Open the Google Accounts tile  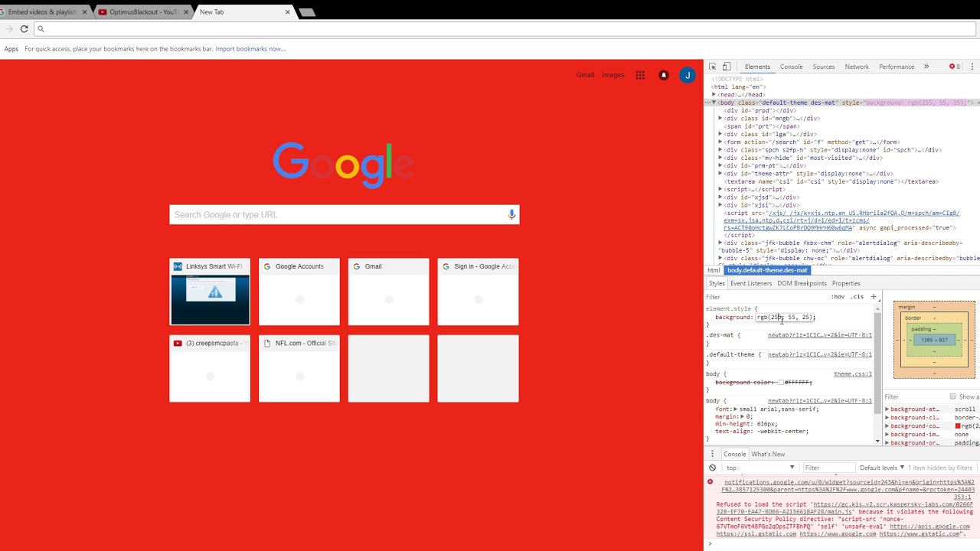pyautogui.click(x=299, y=292)
